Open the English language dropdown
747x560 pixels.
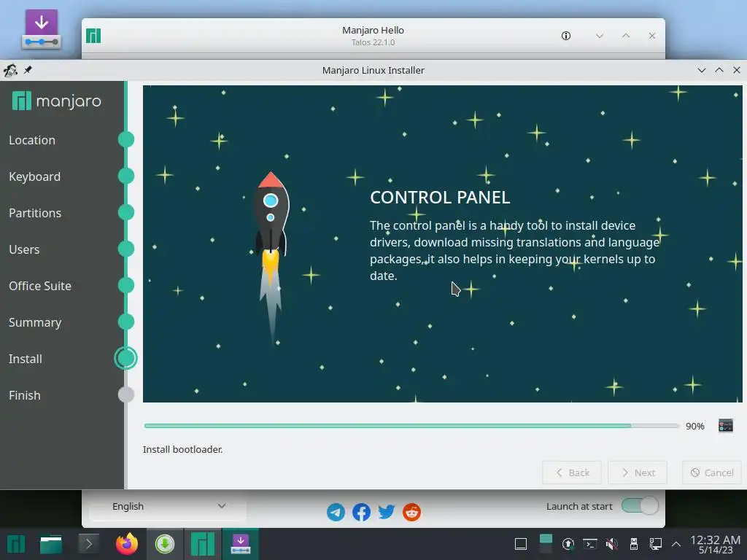pos(168,506)
